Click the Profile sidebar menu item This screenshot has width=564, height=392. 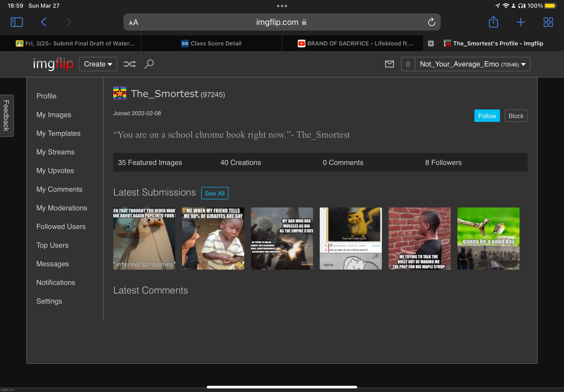[46, 96]
